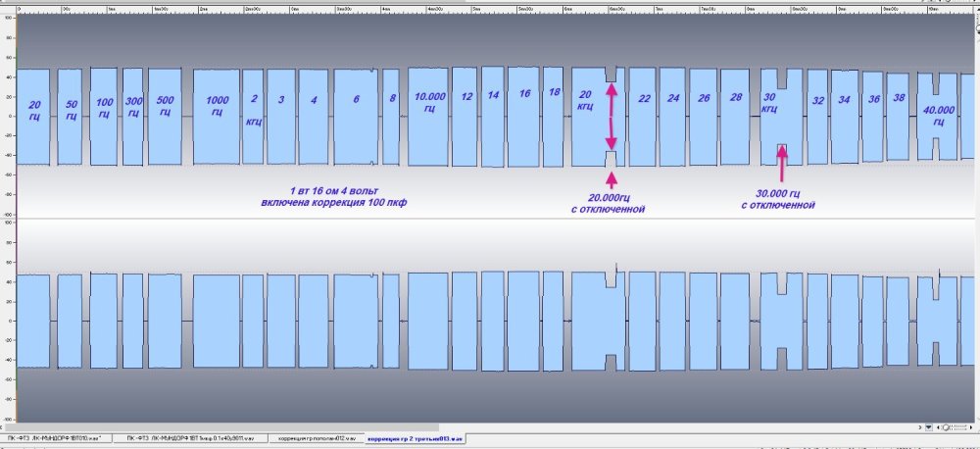The width and height of the screenshot is (980, 449).
Task: Click the pink double arrow inside 20 кгц block
Action: 612,116
